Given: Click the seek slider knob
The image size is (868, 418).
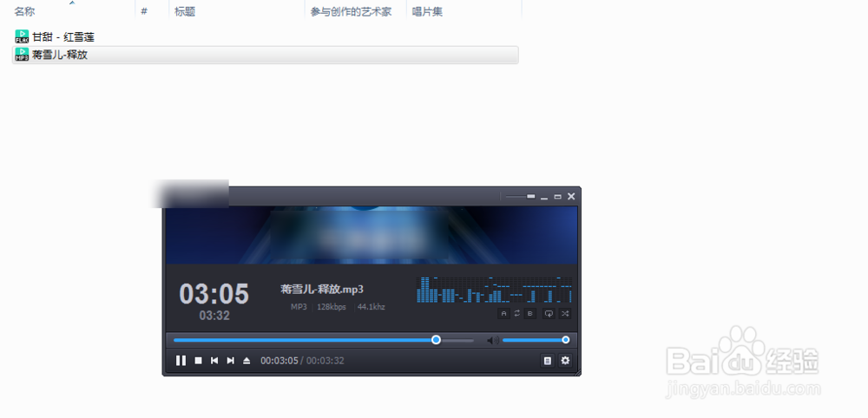Looking at the screenshot, I should tap(437, 339).
